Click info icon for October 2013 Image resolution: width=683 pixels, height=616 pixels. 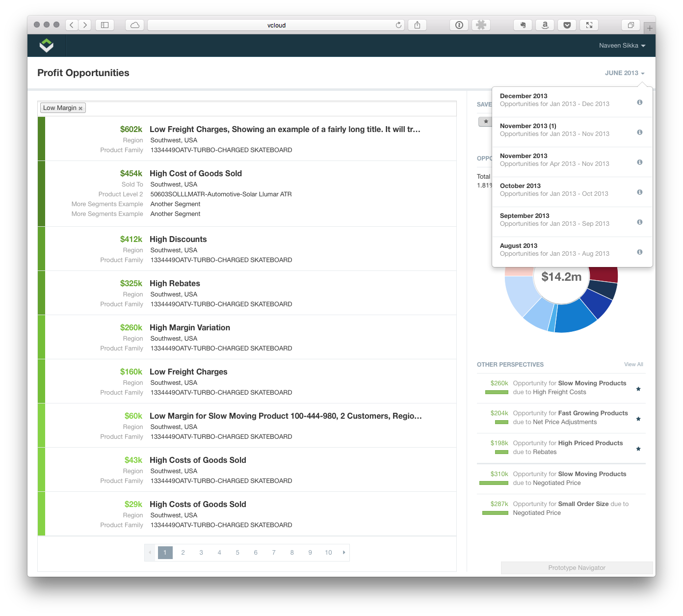coord(639,192)
